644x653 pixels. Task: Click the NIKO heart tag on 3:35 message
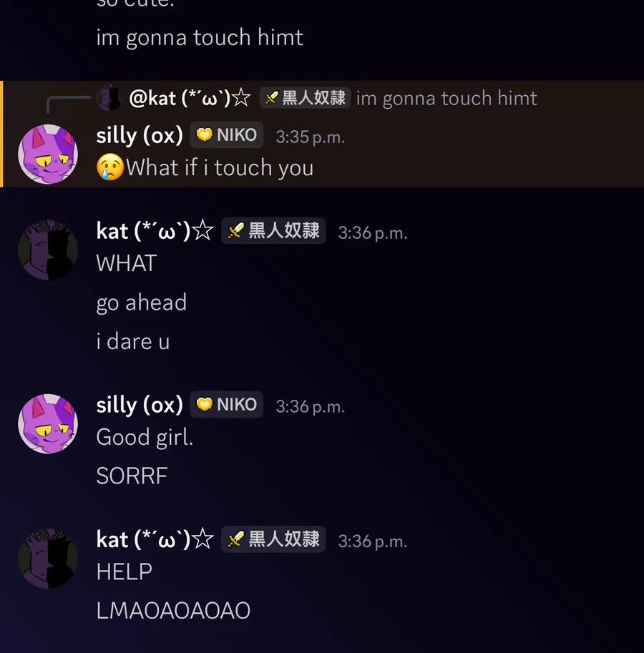(227, 135)
